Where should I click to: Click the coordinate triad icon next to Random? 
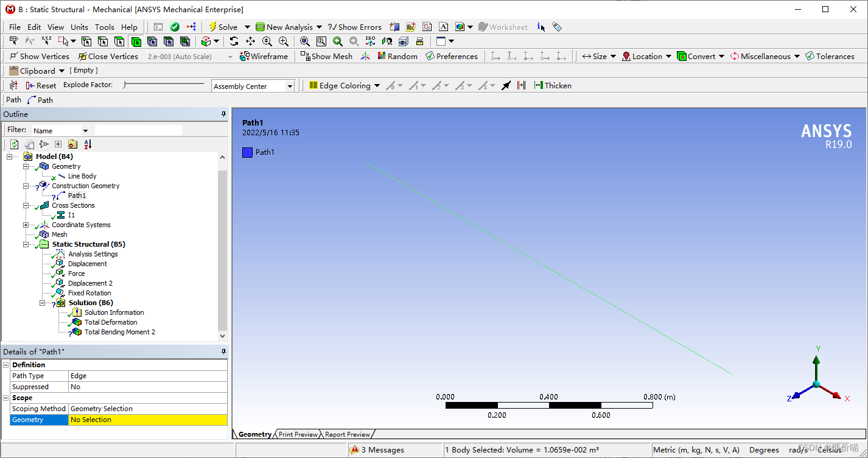[x=365, y=56]
